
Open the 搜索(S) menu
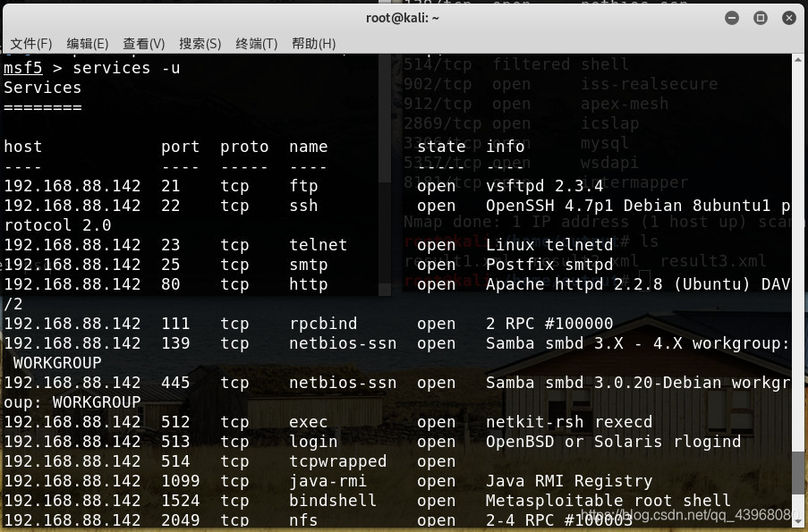coord(200,43)
